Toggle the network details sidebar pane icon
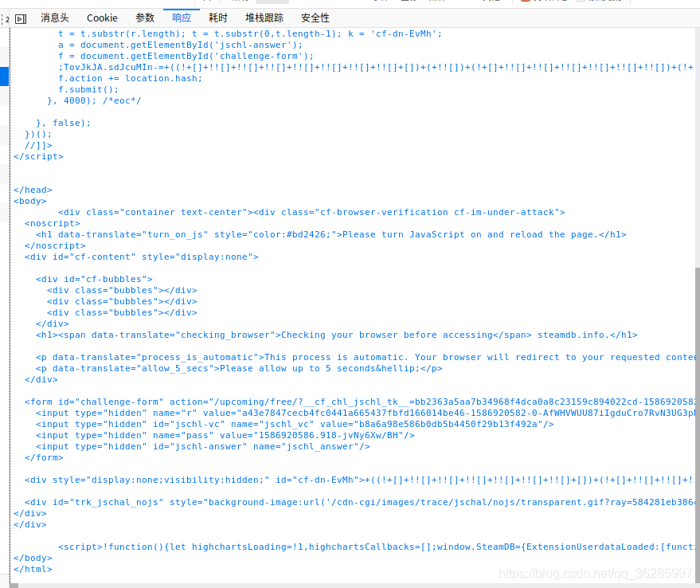 (x=21, y=19)
